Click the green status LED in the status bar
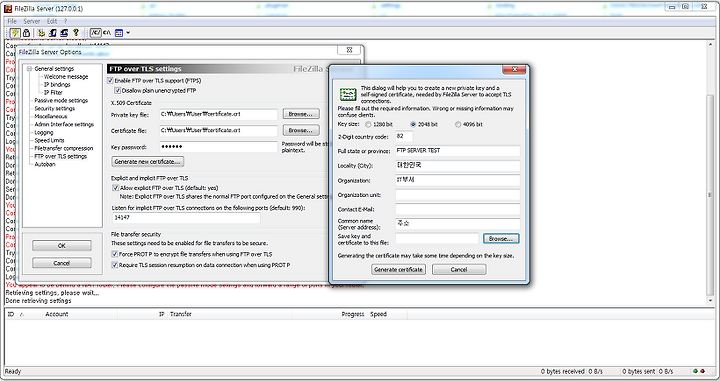The image size is (720, 381). tap(695, 371)
